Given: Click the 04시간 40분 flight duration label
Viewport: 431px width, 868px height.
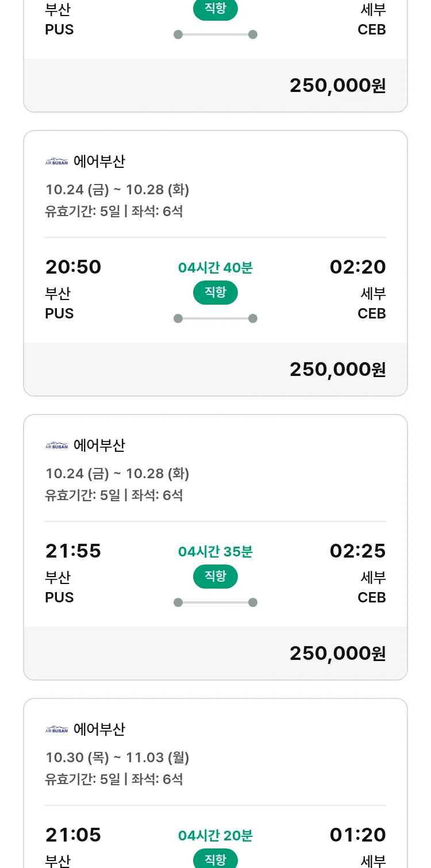Looking at the screenshot, I should click(215, 268).
